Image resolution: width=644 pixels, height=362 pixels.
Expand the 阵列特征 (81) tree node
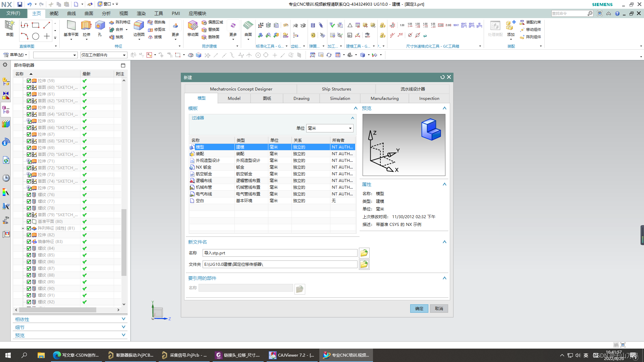[x=23, y=228]
